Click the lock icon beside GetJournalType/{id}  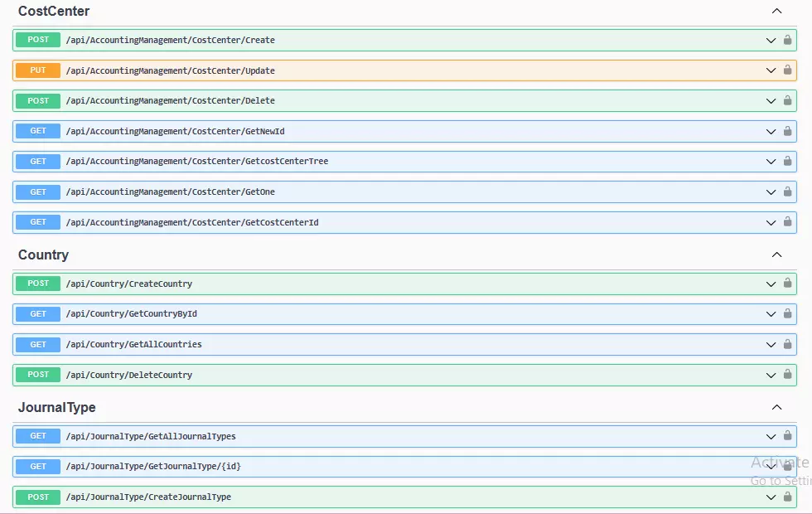tap(787, 466)
